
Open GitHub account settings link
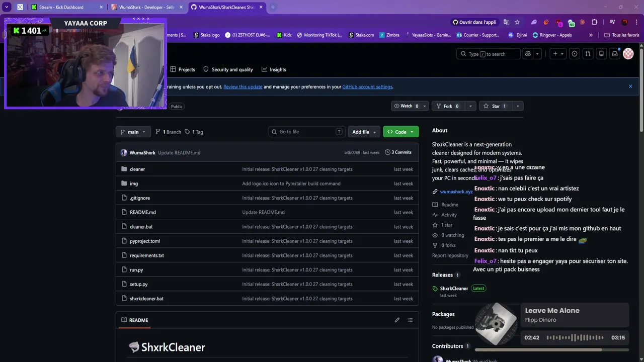pyautogui.click(x=367, y=86)
